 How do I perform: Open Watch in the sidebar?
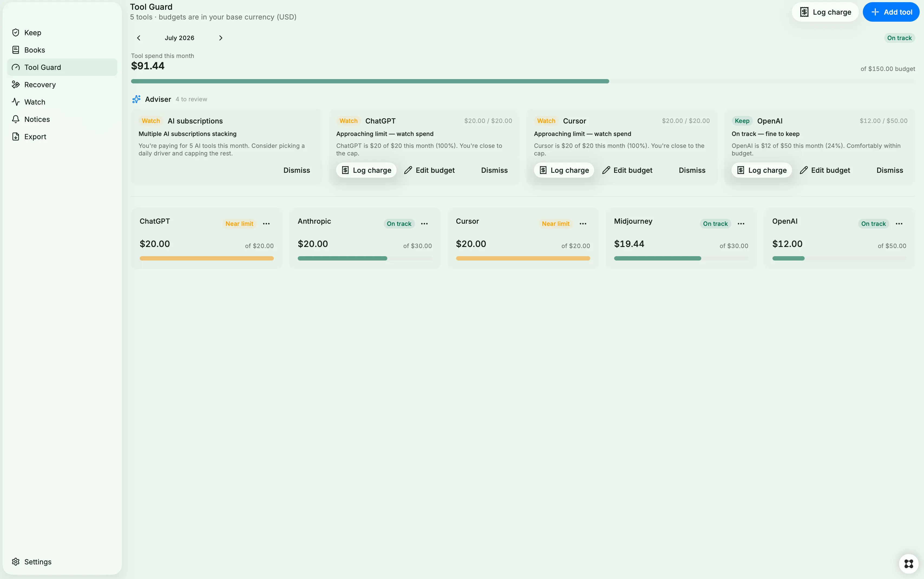pos(62,102)
